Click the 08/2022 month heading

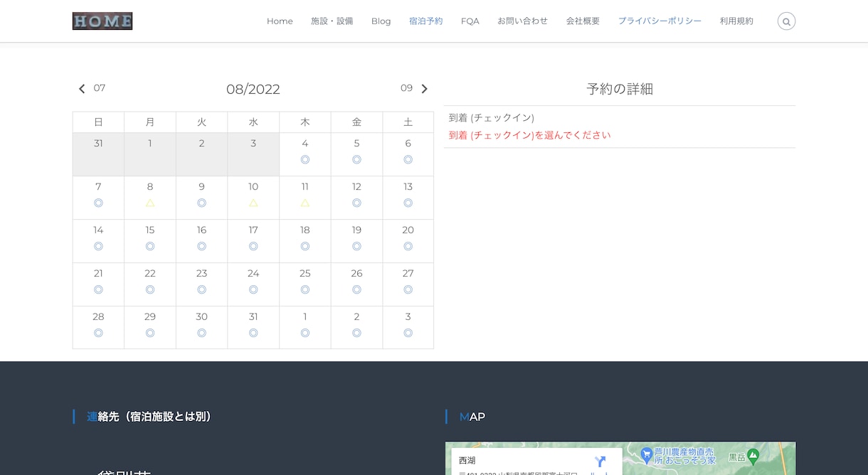(x=253, y=90)
